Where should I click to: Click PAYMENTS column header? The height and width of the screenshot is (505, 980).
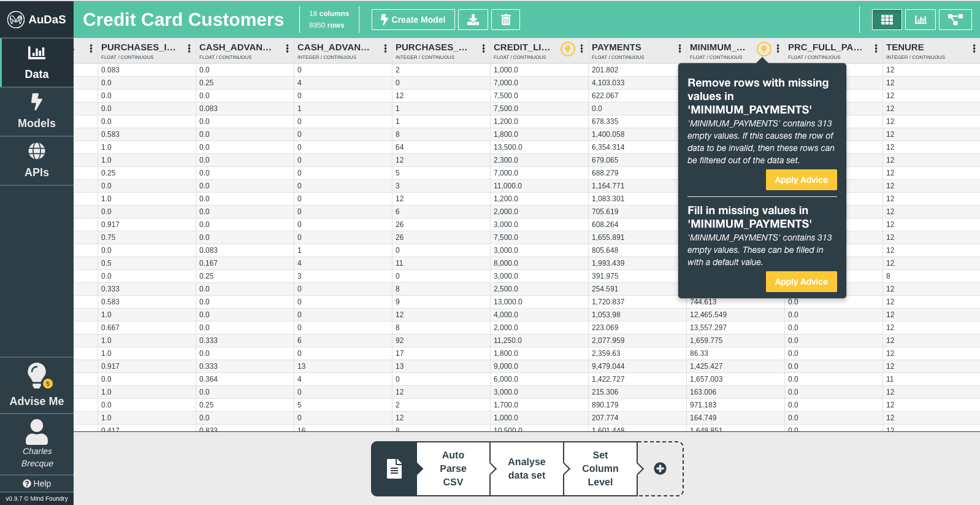(x=616, y=47)
